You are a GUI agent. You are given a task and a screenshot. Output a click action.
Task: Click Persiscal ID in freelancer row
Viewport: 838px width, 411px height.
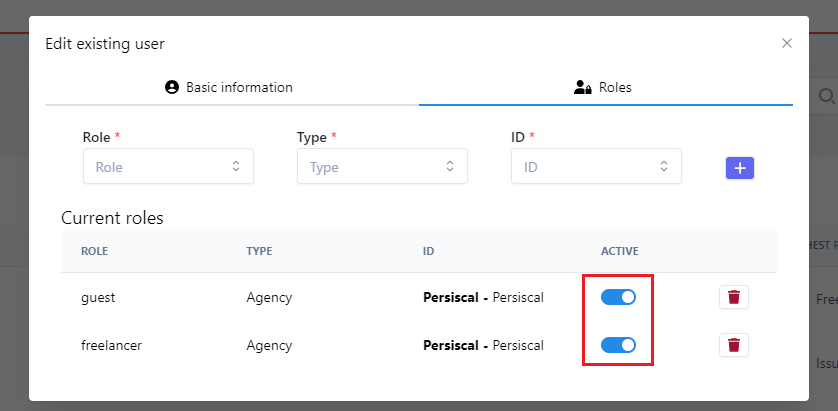pos(483,345)
